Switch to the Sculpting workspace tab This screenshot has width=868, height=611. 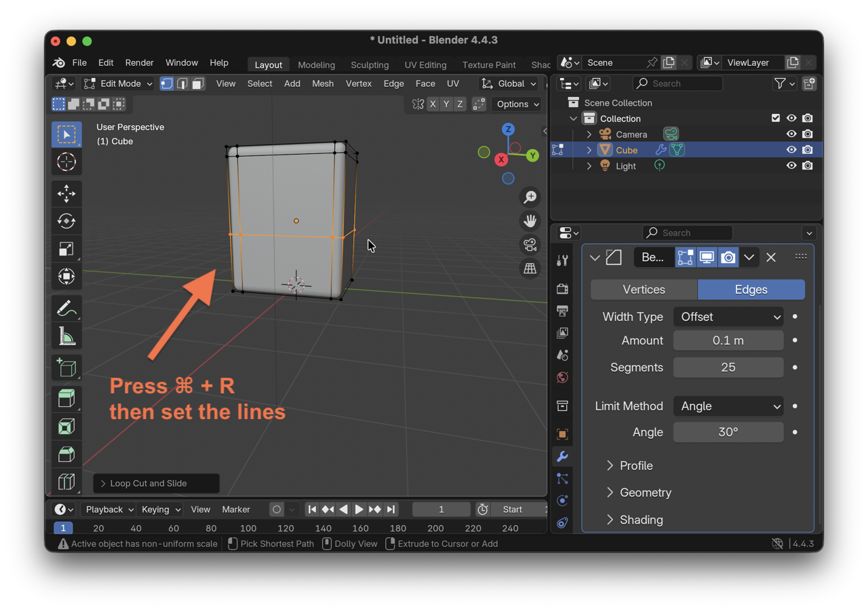(x=370, y=64)
